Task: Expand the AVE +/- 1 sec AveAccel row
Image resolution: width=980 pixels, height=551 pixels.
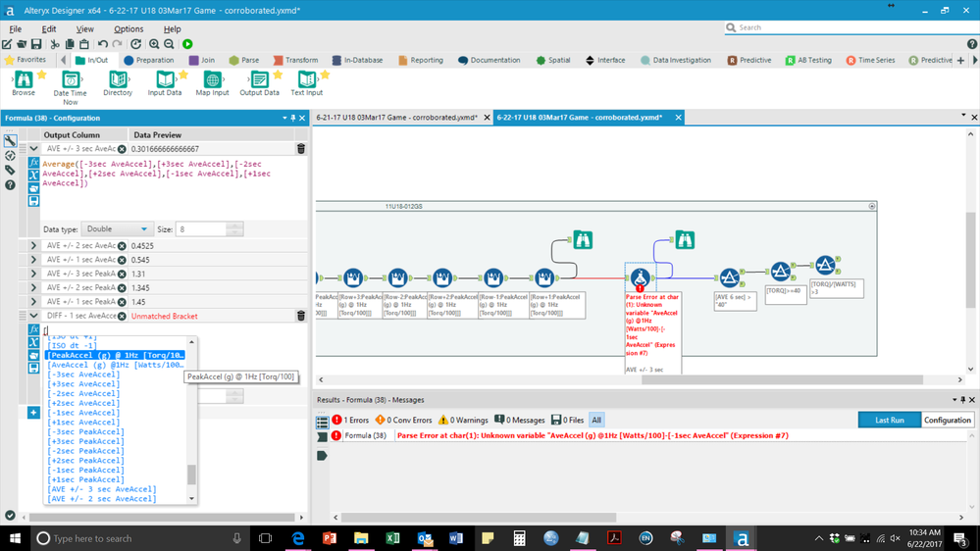Action: tap(33, 260)
